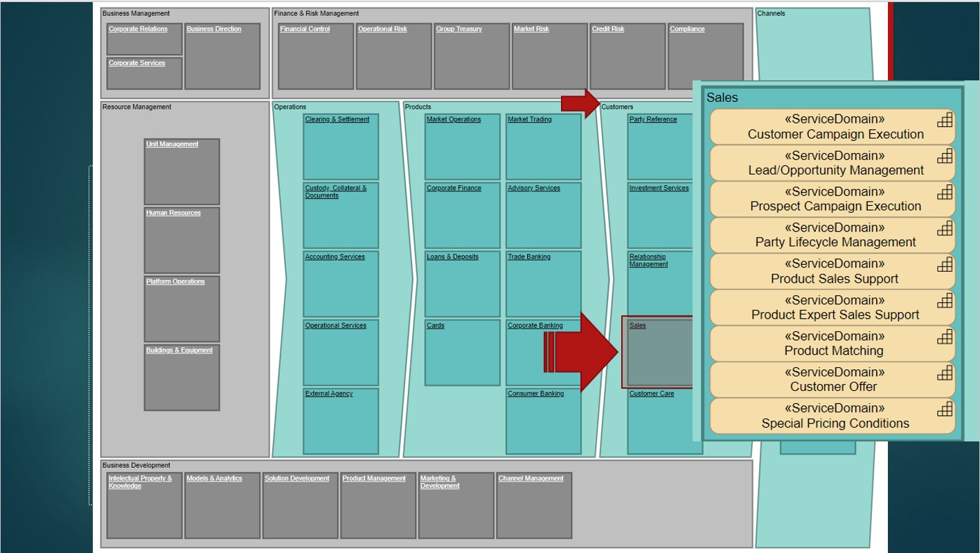This screenshot has height=553, width=980.
Task: Click the Channels area label
Action: tap(771, 13)
